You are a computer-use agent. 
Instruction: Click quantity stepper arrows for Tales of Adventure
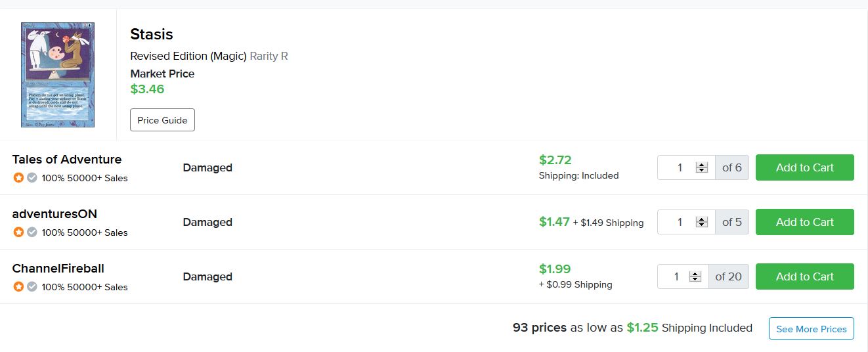[702, 167]
